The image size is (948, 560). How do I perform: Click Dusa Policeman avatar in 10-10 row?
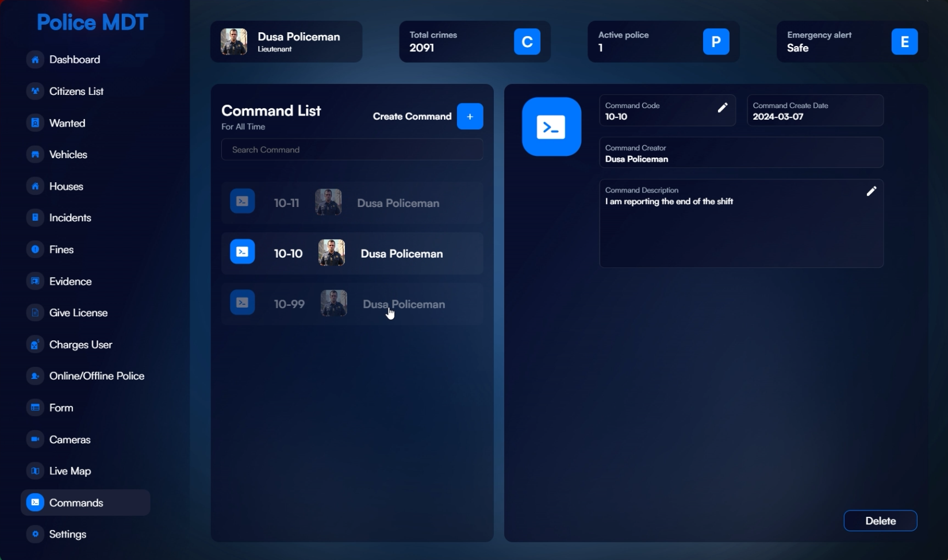pos(332,253)
